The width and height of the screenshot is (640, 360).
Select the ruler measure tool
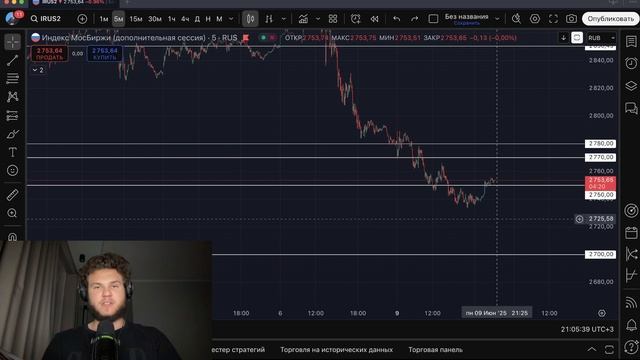(13, 195)
